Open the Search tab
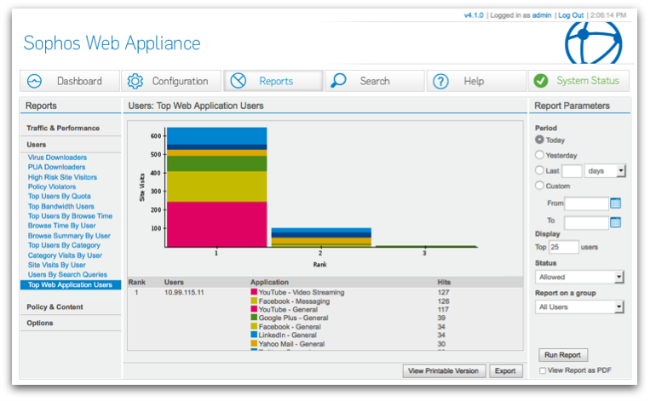 [375, 81]
